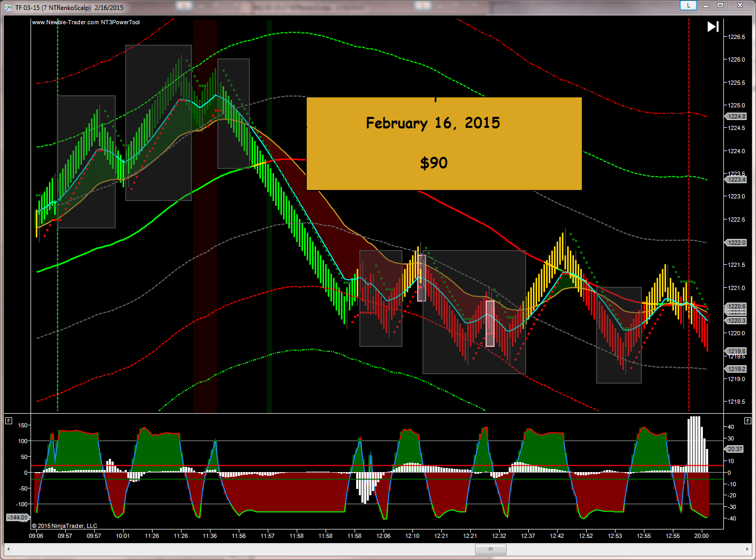The width and height of the screenshot is (756, 560).
Task: Click the L button in the title bar
Action: [x=688, y=5]
